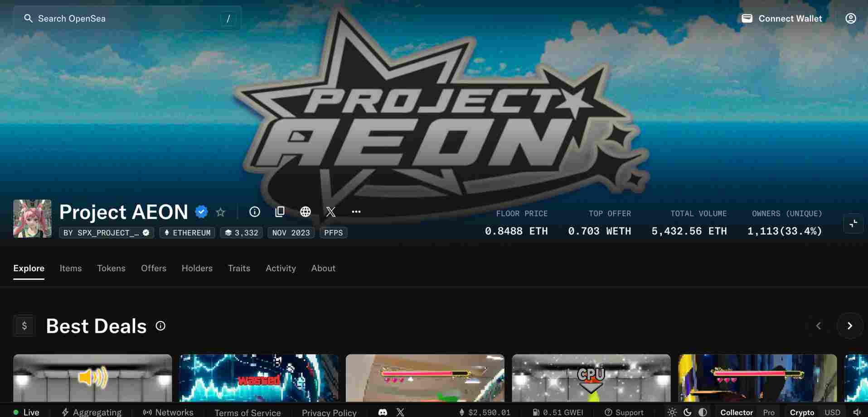Collapse the collection banner header
Screen dimensions: 868x417
pyautogui.click(x=853, y=224)
